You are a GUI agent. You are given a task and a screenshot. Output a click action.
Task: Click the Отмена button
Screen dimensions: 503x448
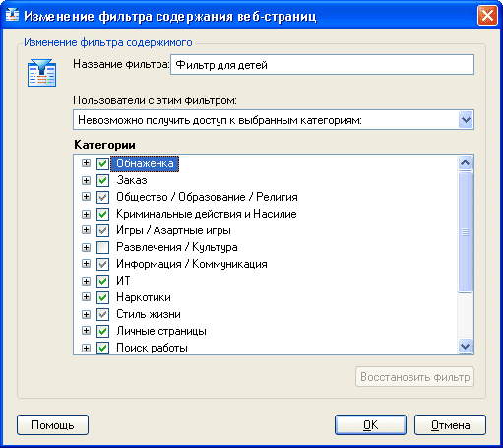tap(450, 425)
